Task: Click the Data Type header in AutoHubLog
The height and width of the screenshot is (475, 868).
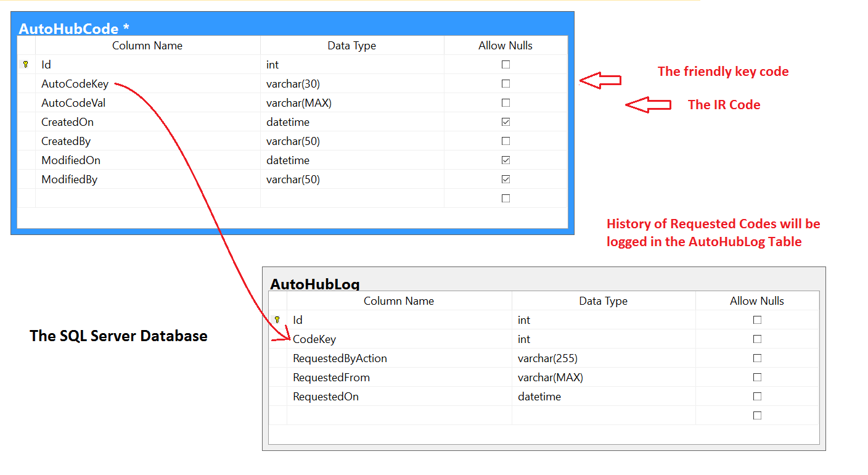Action: [x=603, y=301]
